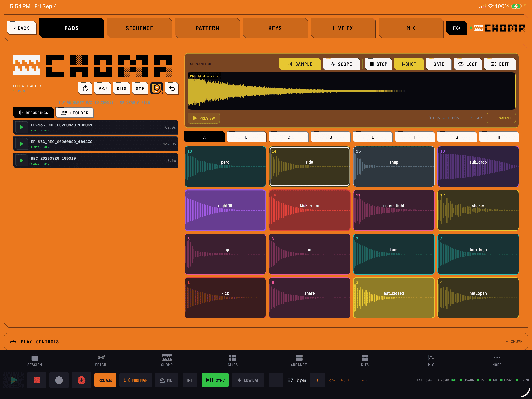Open the SMP sample browser
Screen dimensions: 532x399
coord(140,89)
